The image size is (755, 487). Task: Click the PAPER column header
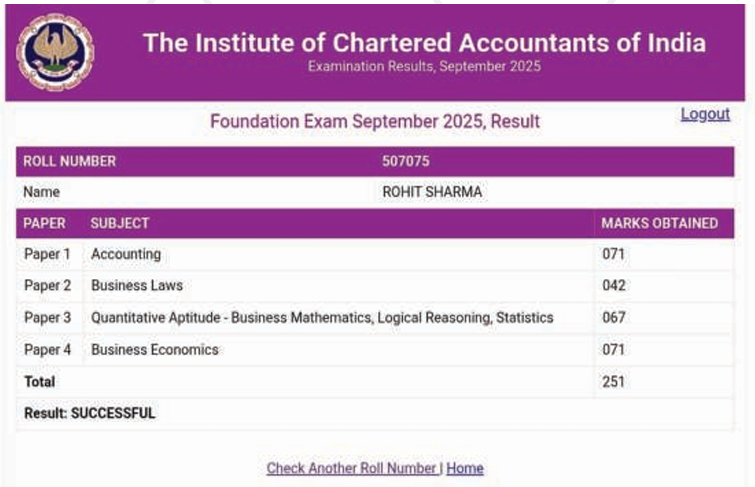pos(44,223)
